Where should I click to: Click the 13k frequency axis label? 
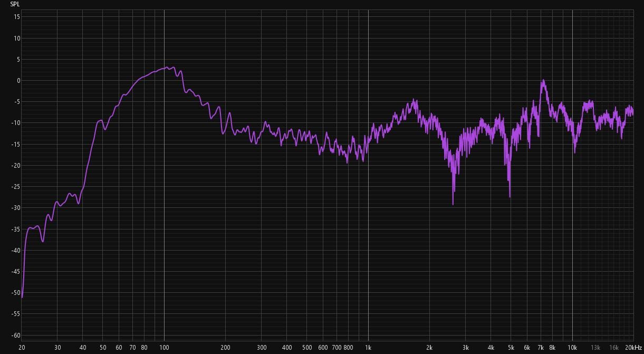(x=595, y=348)
